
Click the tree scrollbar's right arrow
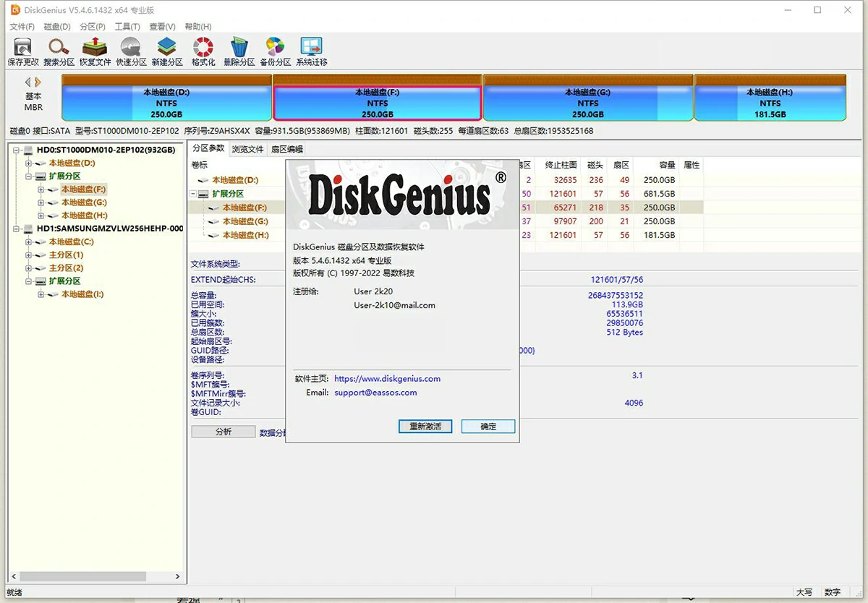coord(178,576)
